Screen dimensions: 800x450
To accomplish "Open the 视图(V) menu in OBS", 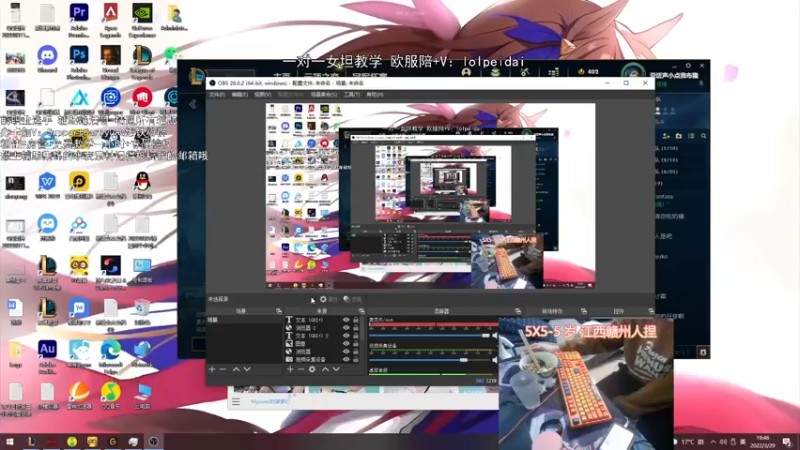I will tap(262, 94).
